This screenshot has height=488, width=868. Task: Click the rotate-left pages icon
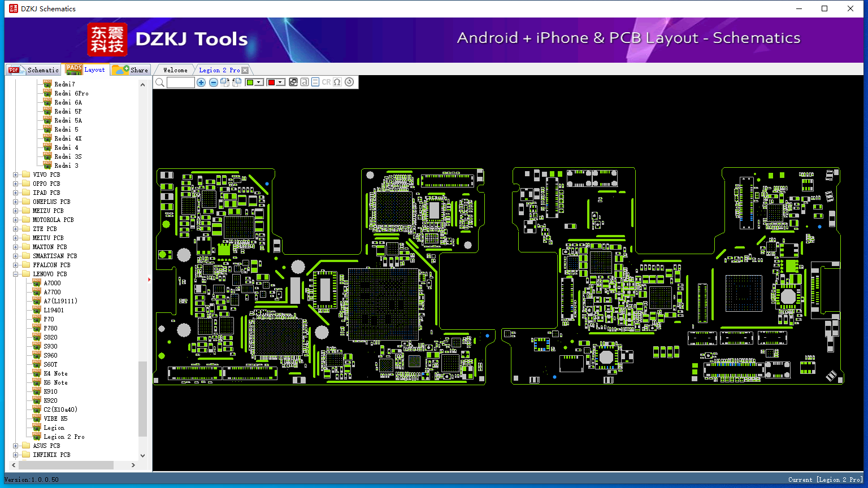pyautogui.click(x=237, y=82)
